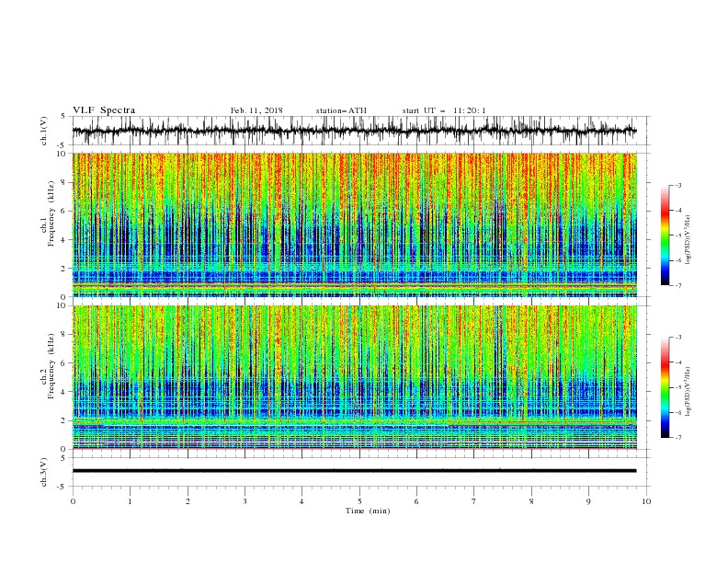Select the date text "Feb. 11, 2018"
The image size is (728, 563).
tap(256, 110)
